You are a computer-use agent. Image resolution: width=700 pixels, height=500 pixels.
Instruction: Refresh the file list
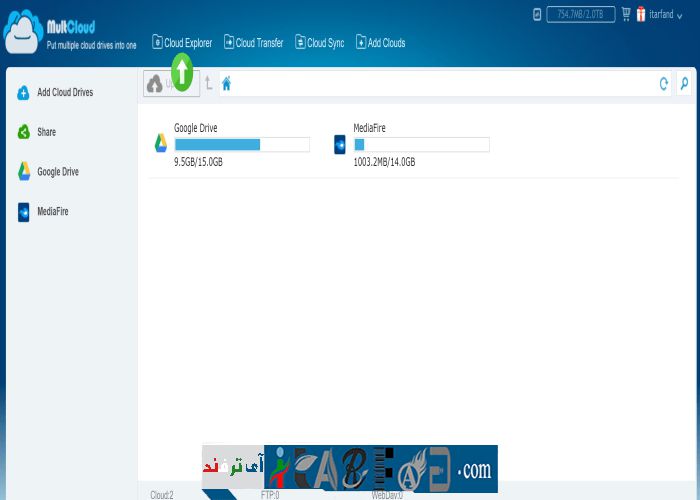pyautogui.click(x=664, y=84)
